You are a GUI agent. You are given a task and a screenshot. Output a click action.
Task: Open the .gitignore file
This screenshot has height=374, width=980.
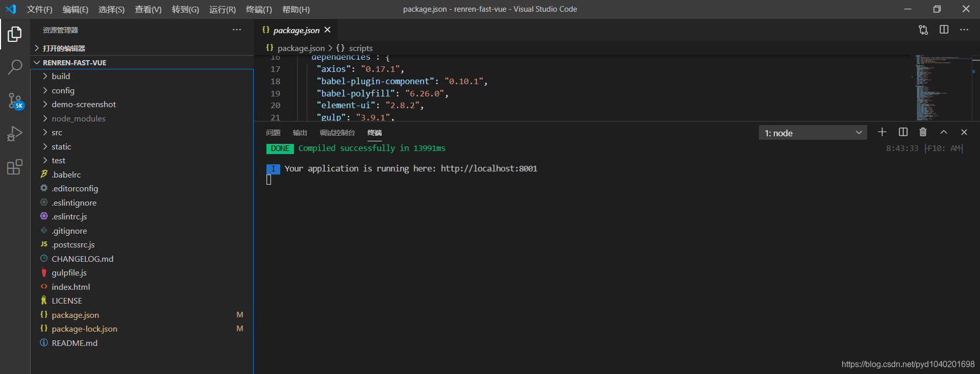point(142,231)
